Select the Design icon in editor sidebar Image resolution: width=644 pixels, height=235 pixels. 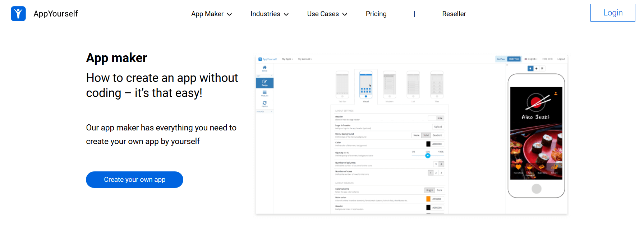coord(264,83)
